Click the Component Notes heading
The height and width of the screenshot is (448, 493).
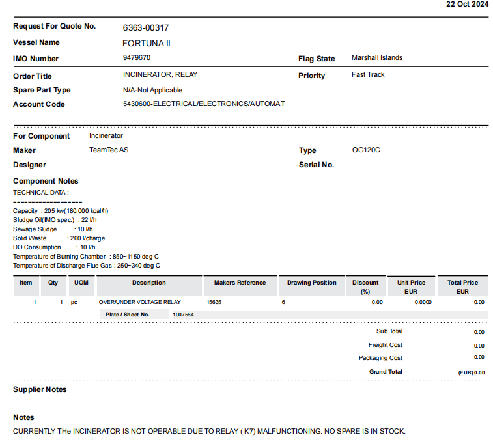click(46, 181)
